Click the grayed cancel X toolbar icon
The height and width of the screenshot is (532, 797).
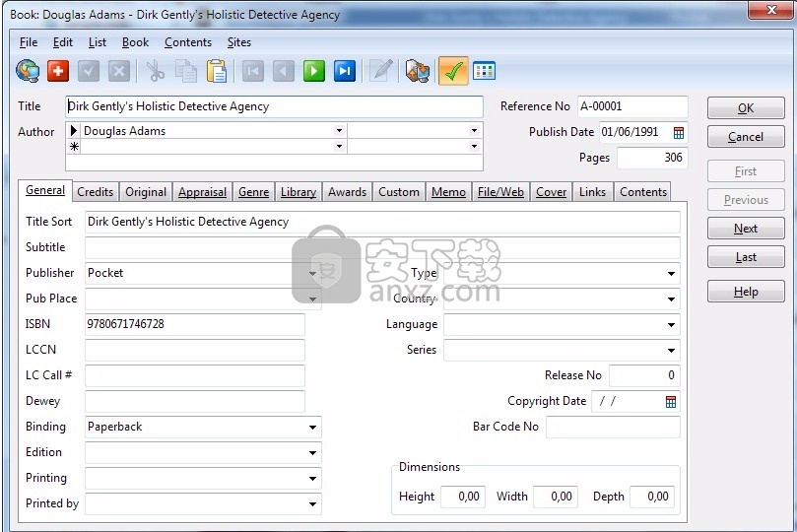[x=119, y=71]
